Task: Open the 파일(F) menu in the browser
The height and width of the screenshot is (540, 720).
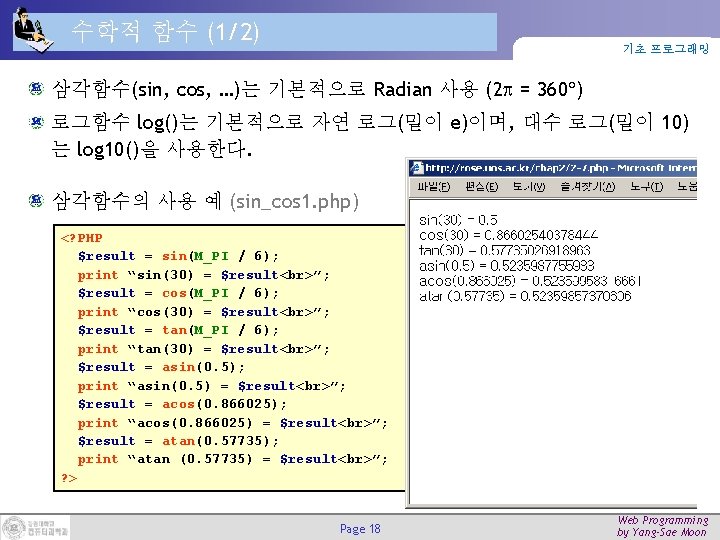Action: pos(434,186)
